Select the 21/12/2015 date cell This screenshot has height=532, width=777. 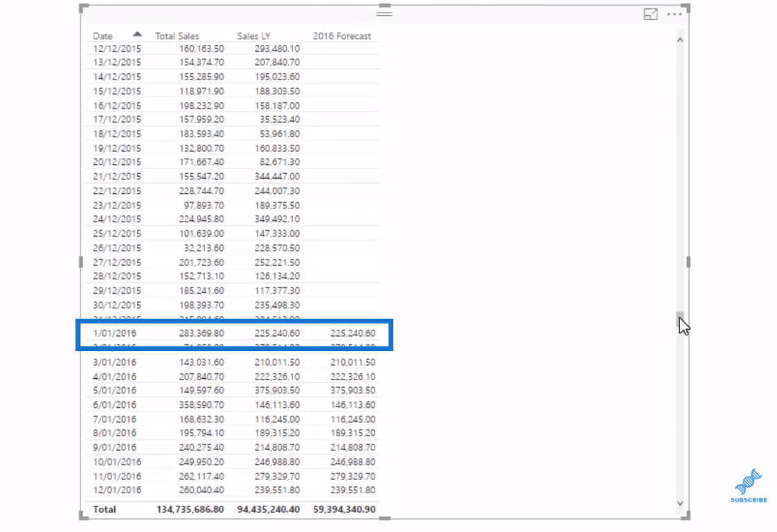(117, 177)
